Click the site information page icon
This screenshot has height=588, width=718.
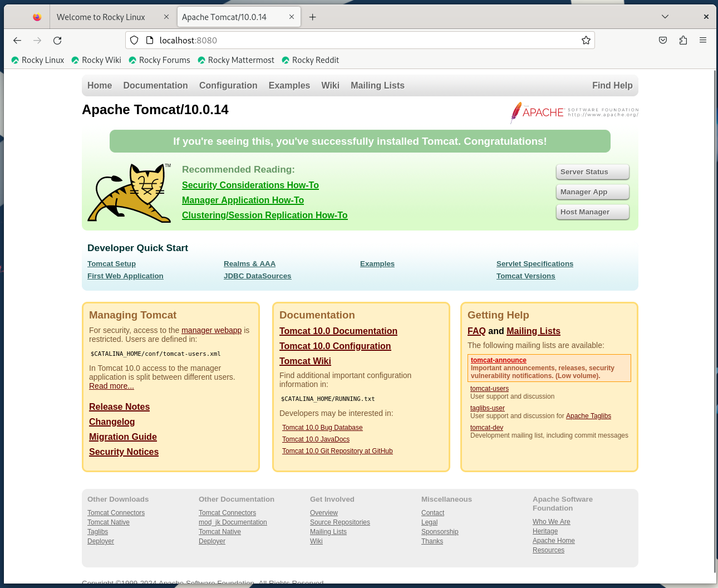149,40
